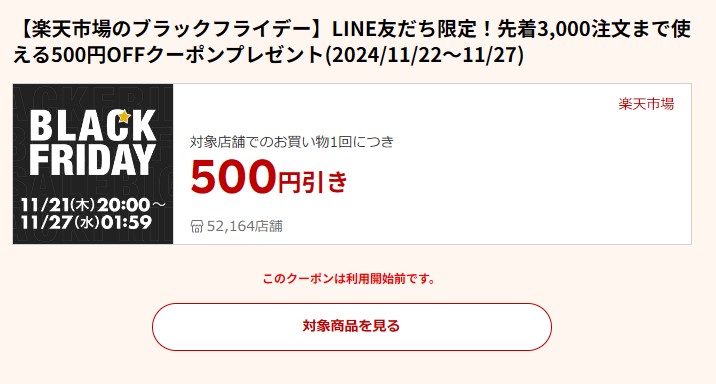Click the 対象商品を見る button
Viewport: 716px width, 384px height.
point(352,326)
